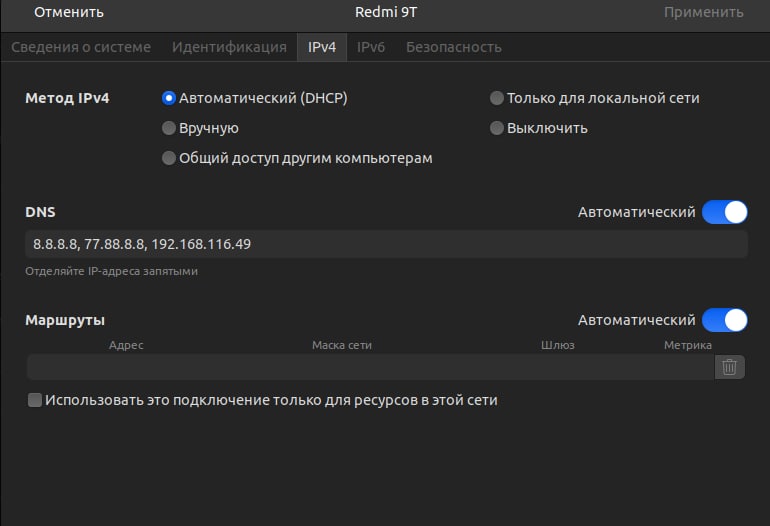Click the route Адрес field
The height and width of the screenshot is (526, 770).
[x=126, y=367]
